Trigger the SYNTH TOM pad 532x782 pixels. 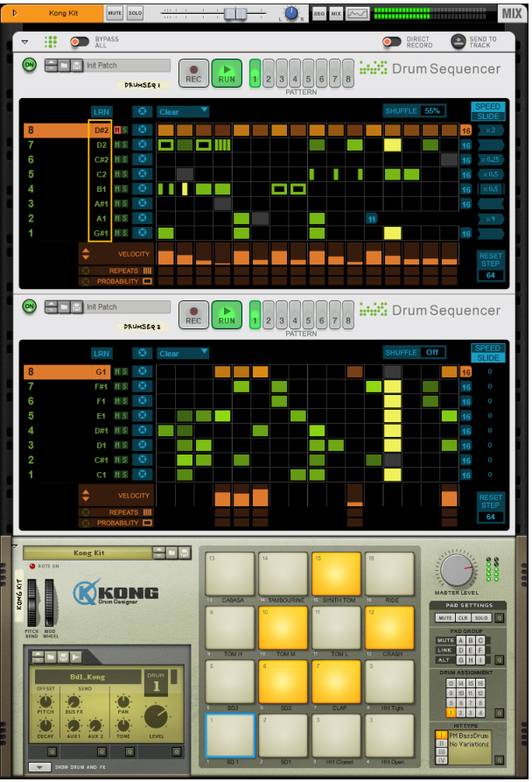[x=336, y=574]
